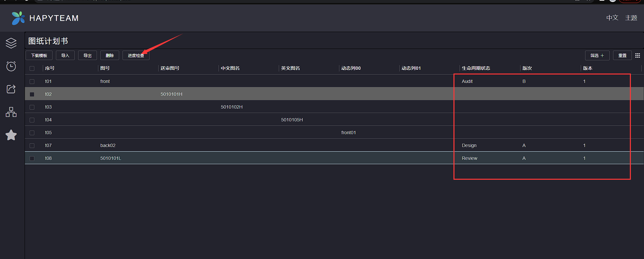Click the 进度检查 button

pos(136,55)
